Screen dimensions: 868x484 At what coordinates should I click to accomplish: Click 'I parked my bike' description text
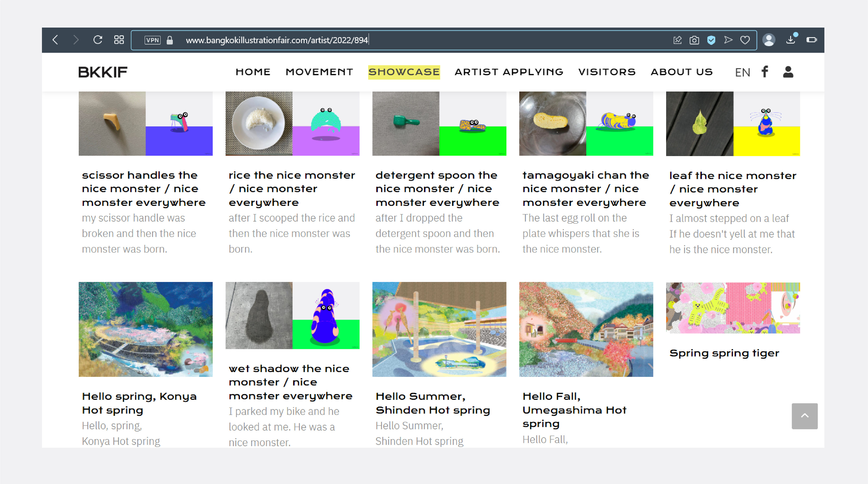[x=284, y=427]
